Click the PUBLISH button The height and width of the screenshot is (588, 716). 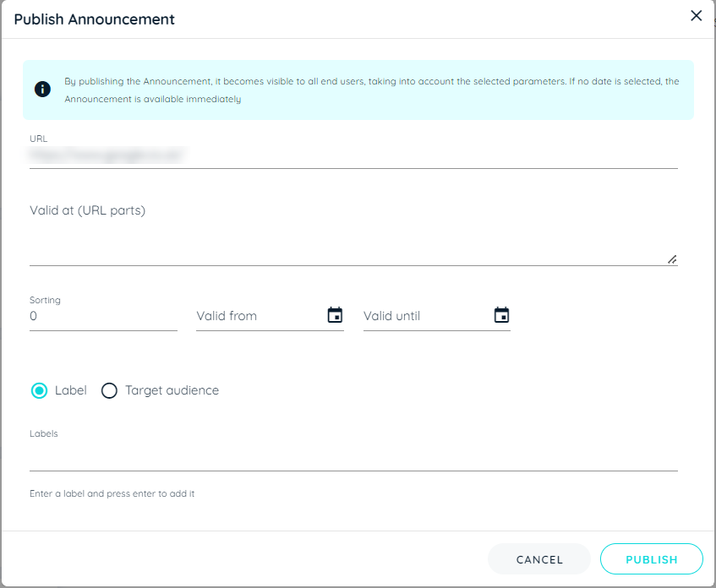[x=651, y=559]
